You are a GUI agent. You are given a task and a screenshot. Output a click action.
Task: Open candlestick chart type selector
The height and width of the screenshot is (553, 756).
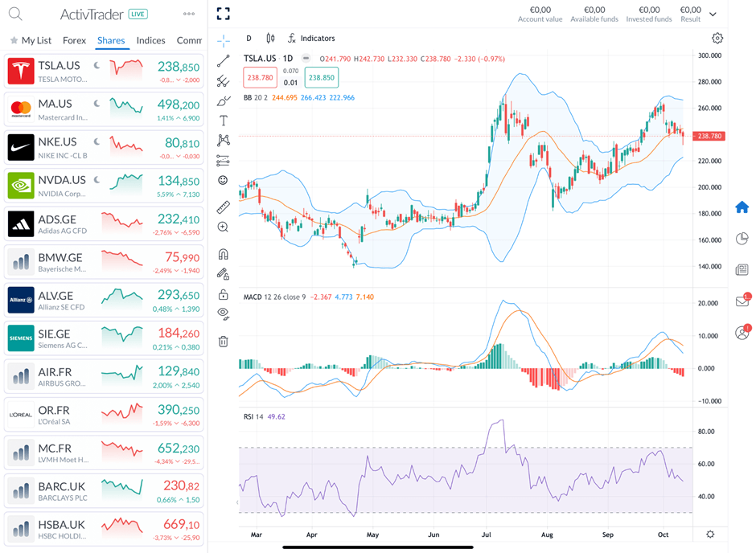coord(270,38)
